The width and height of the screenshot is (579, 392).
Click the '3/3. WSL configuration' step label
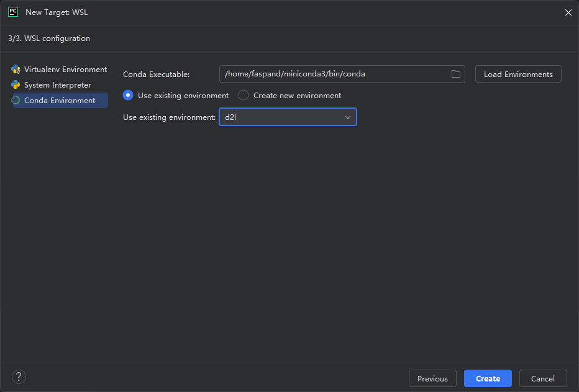[x=49, y=39]
